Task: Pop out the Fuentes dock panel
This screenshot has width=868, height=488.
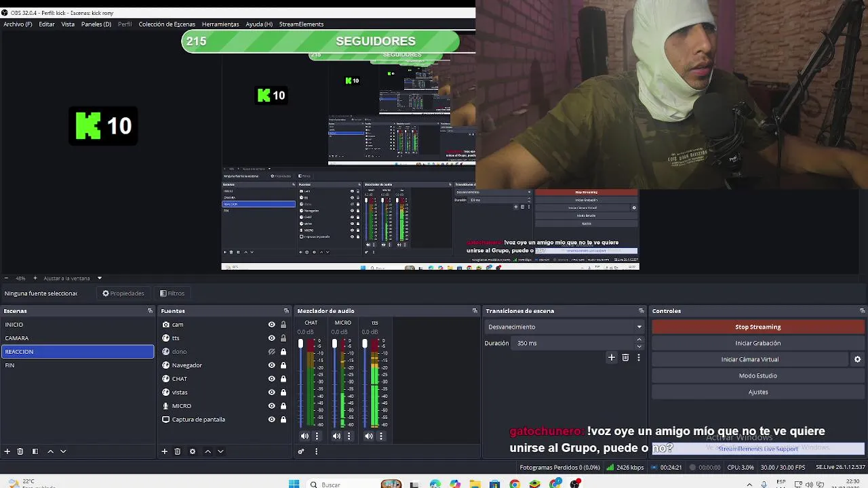Action: click(x=286, y=311)
